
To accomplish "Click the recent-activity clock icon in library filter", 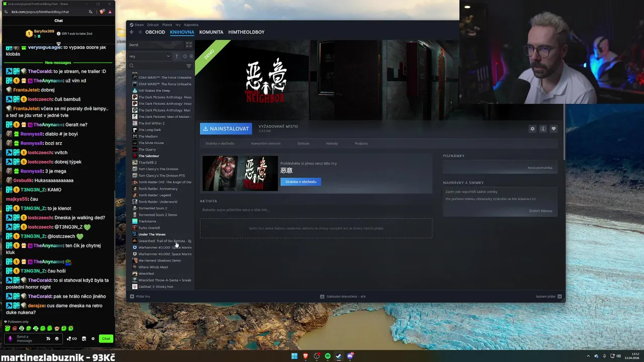I will tap(185, 56).
